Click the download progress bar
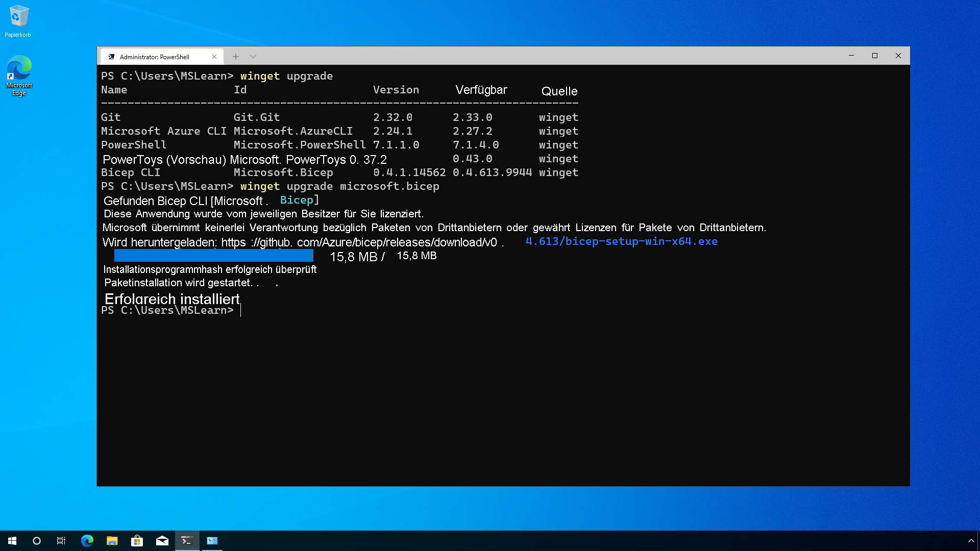980x551 pixels. (x=213, y=256)
